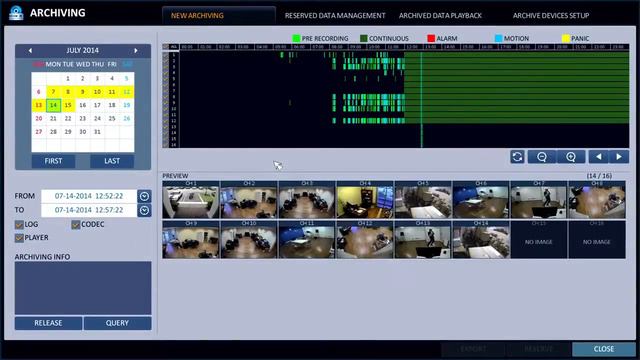
Task: Click the QUERY button
Action: (117, 323)
